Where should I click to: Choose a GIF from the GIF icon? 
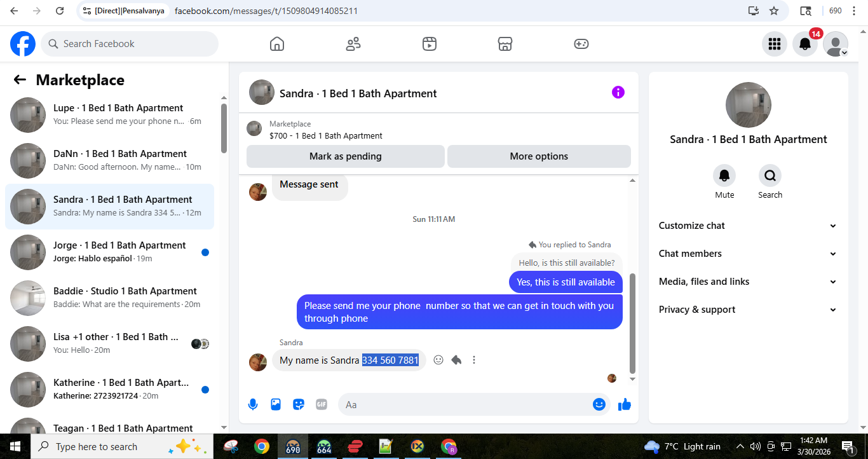(322, 404)
